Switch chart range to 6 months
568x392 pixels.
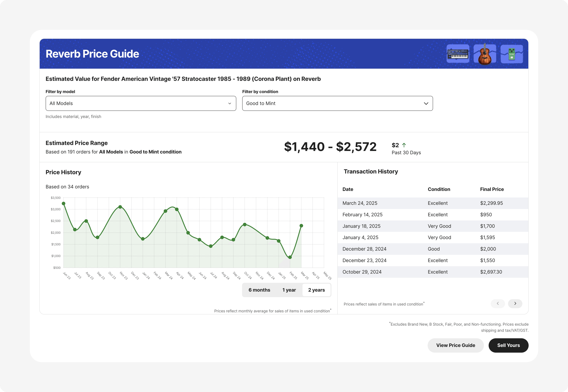[259, 290]
